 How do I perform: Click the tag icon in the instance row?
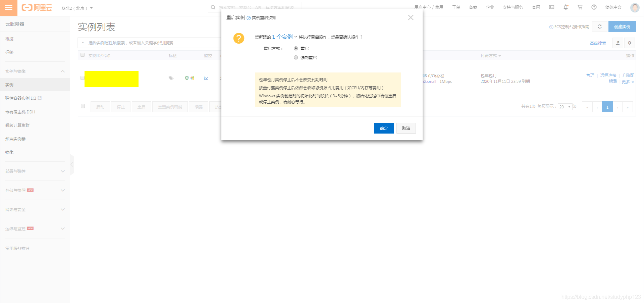[171, 78]
